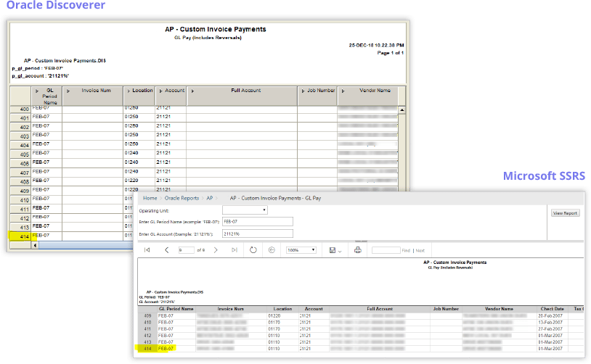Click scroll up arrow in Discoverer table
This screenshot has width=591, height=364.
(402, 110)
